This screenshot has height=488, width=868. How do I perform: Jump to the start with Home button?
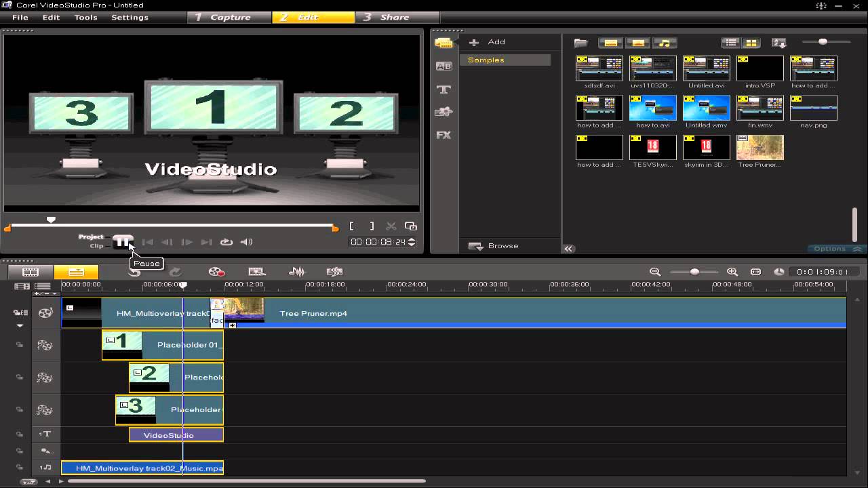pos(147,242)
